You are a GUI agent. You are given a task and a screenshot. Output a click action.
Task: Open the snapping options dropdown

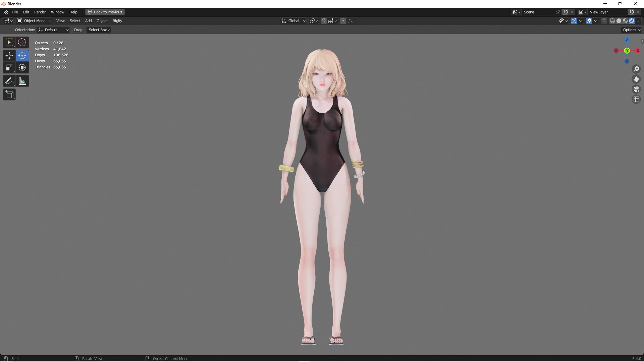point(333,21)
